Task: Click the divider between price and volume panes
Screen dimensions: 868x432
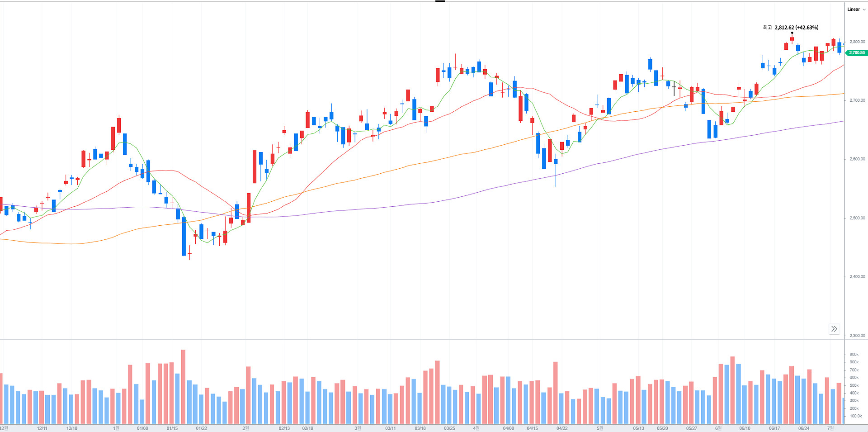Action: coord(420,340)
